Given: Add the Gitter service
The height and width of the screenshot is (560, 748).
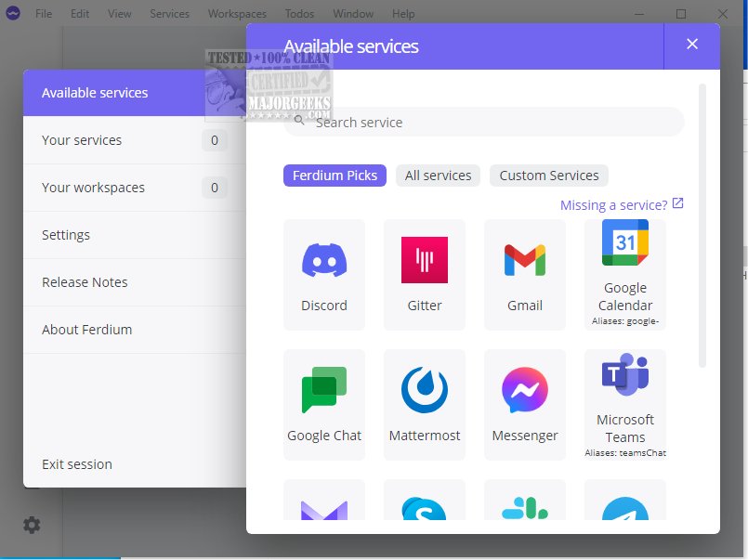Looking at the screenshot, I should point(425,275).
